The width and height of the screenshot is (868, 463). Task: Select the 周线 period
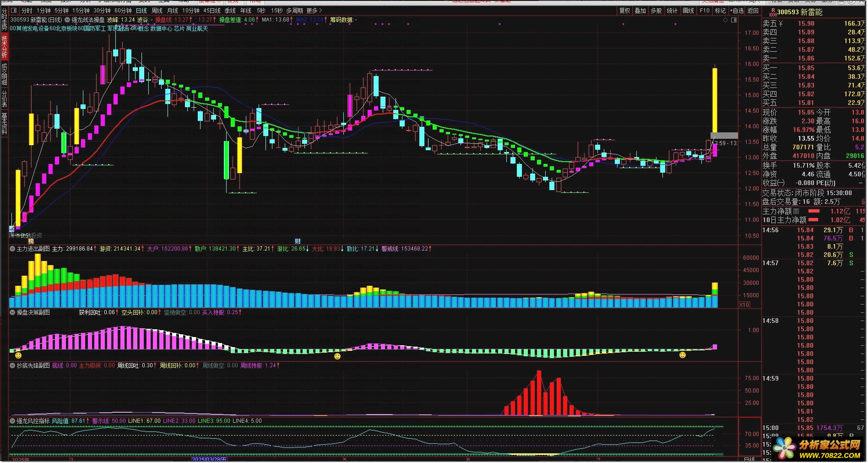(x=157, y=11)
